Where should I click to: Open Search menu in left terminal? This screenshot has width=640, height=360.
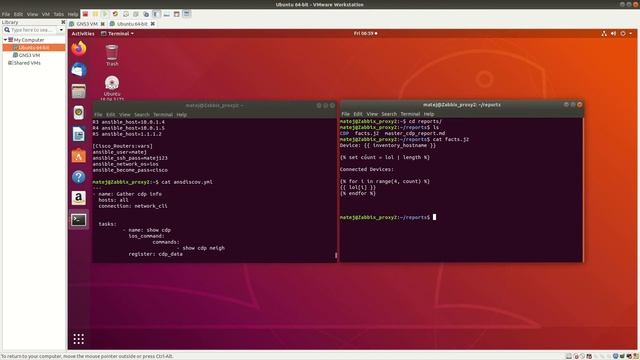[x=142, y=115]
